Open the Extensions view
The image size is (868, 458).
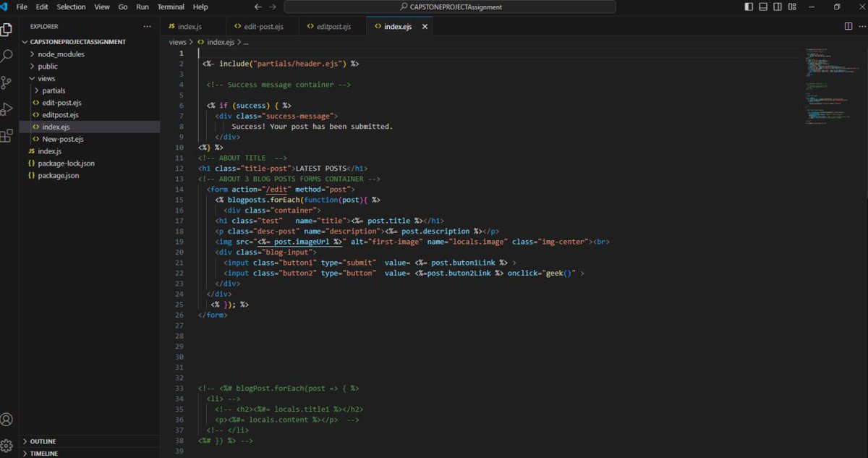pyautogui.click(x=7, y=135)
